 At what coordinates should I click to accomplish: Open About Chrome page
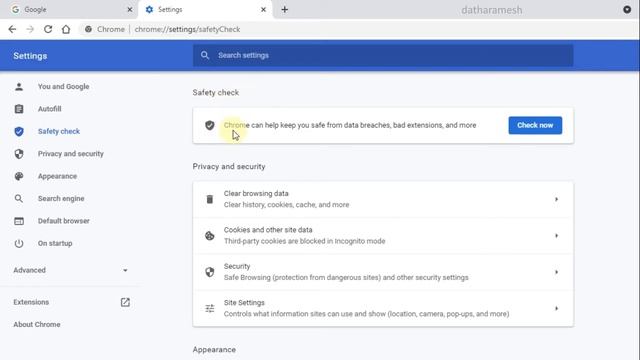pos(37,324)
